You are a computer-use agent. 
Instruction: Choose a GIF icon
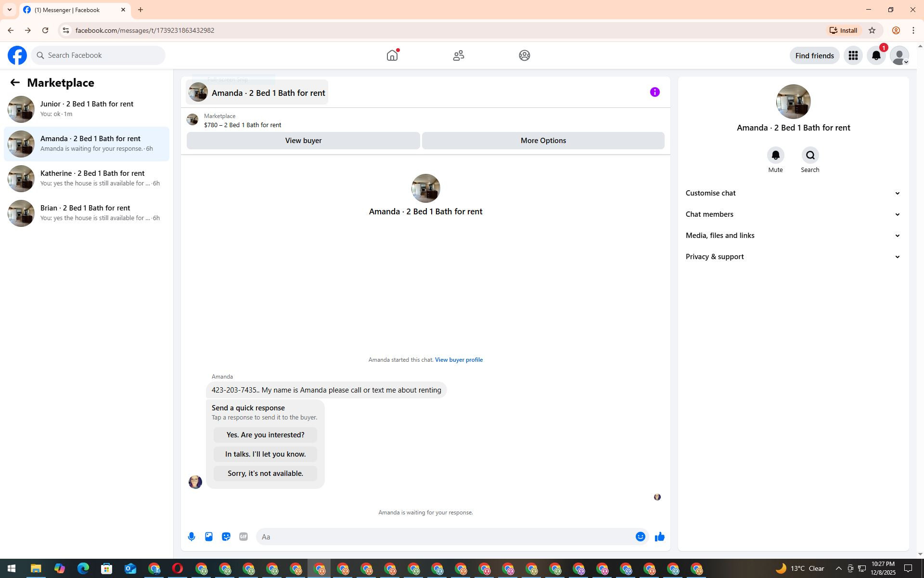click(x=244, y=537)
